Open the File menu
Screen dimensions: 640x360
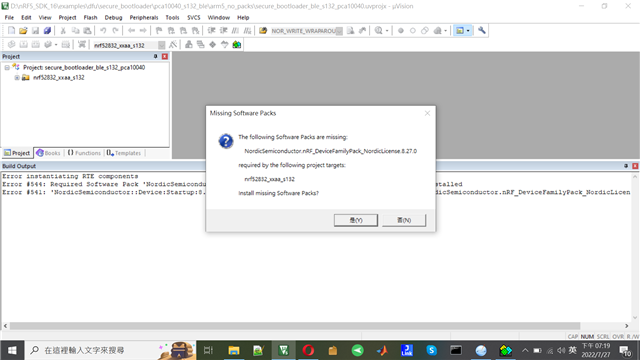[x=9, y=18]
